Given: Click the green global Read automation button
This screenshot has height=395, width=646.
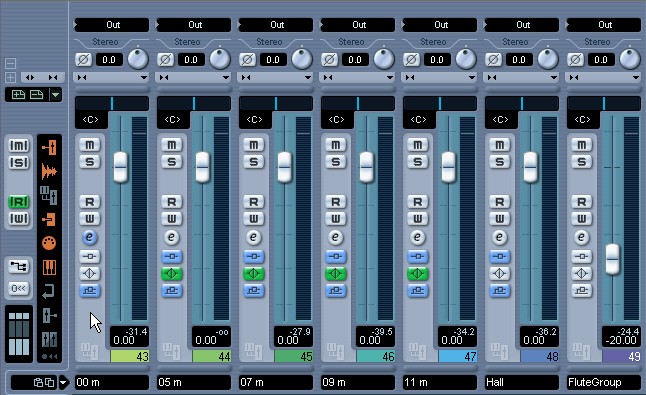Looking at the screenshot, I should click(x=19, y=202).
